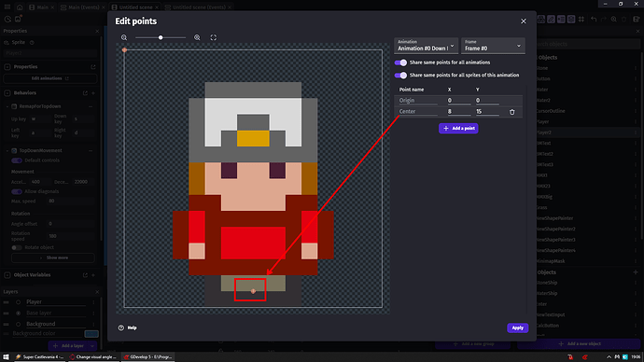Open the Windows Start menu
This screenshot has width=644, height=362.
(x=6, y=357)
